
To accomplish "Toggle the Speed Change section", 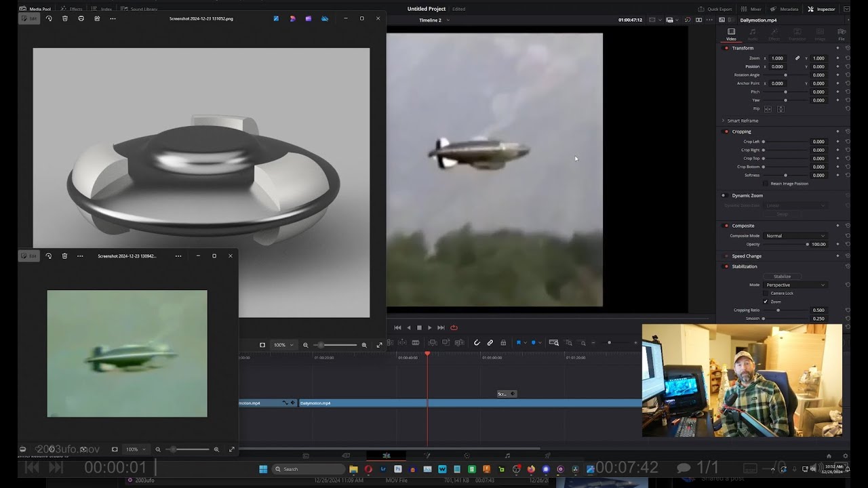I will click(726, 256).
